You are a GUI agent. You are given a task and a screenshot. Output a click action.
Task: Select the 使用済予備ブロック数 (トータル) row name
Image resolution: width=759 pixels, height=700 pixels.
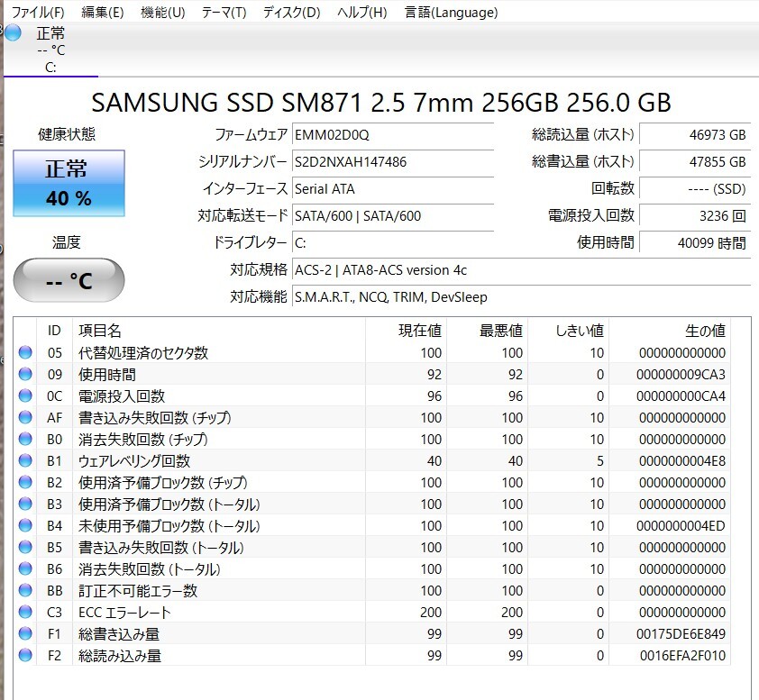pos(169,505)
